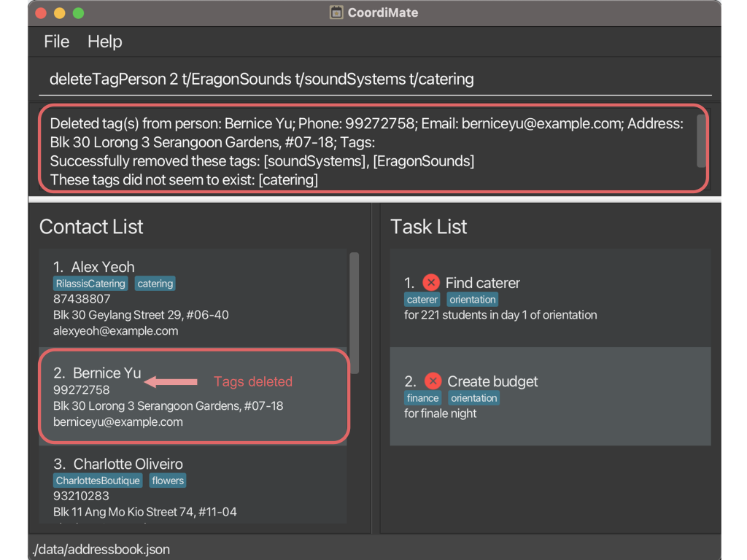
Task: Click the finance tag on Create budget task
Action: 423,398
